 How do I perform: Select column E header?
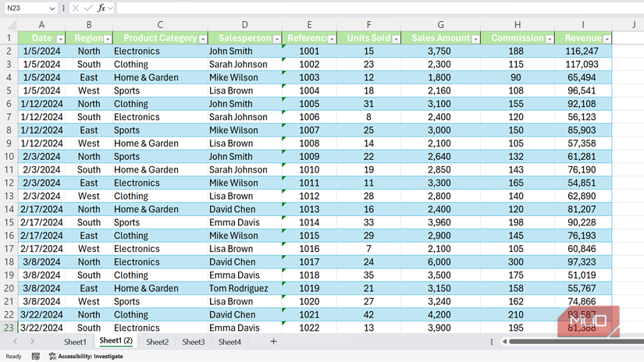tap(309, 25)
